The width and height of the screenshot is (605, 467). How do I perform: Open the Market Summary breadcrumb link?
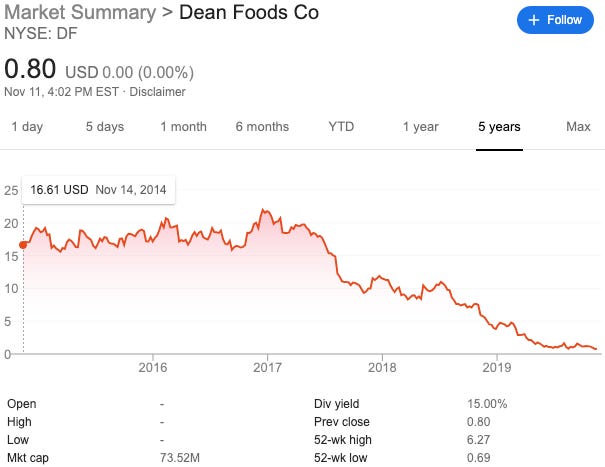80,13
